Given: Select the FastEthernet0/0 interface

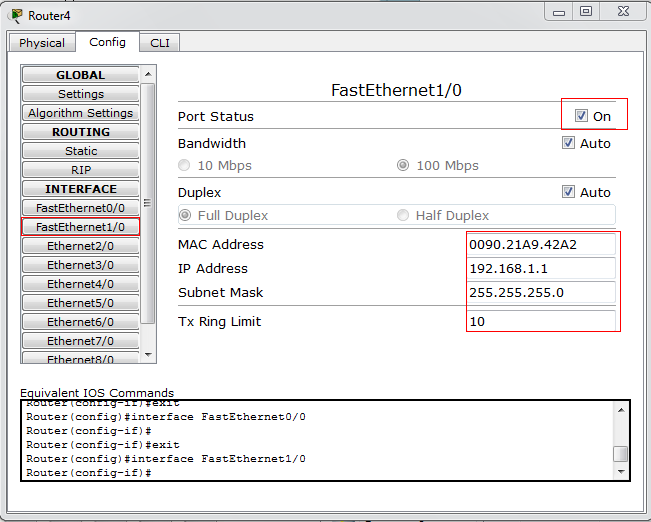Looking at the screenshot, I should click(x=80, y=208).
